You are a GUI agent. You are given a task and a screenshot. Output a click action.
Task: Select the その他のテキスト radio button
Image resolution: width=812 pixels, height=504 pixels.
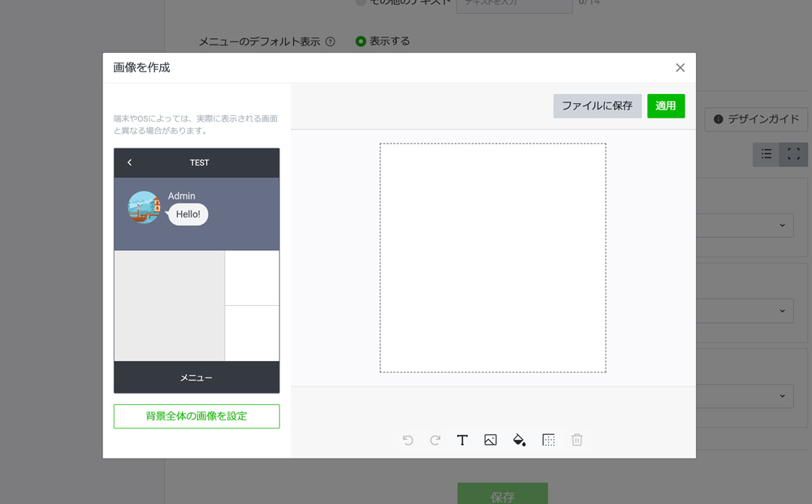click(361, 2)
